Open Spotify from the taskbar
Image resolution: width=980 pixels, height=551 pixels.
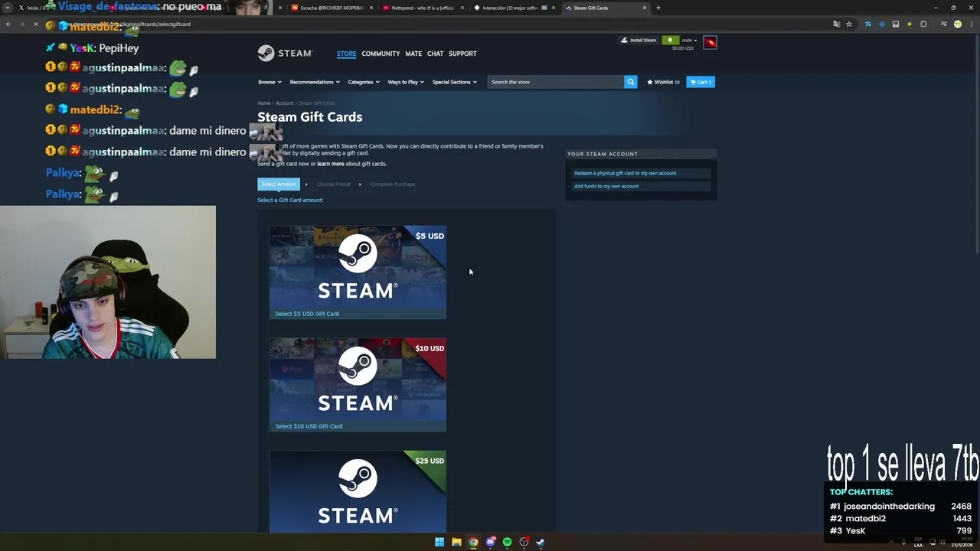click(x=507, y=542)
